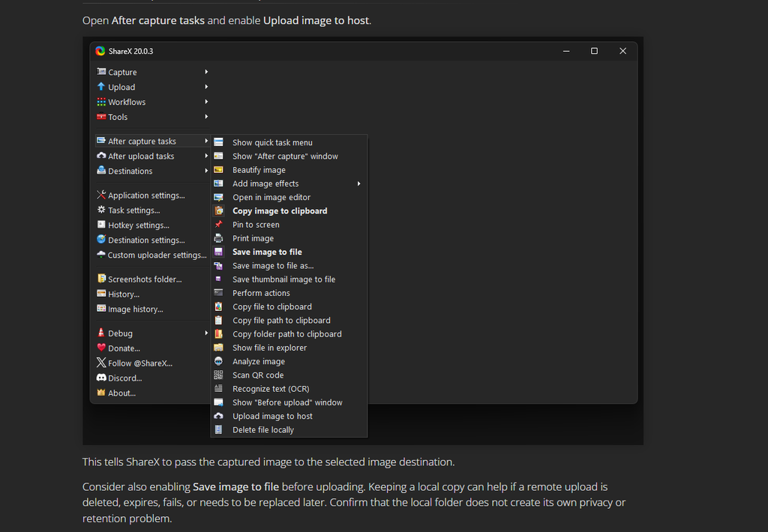Click the Analyze image icon
Viewport: 768px width, 532px height.
tap(218, 361)
